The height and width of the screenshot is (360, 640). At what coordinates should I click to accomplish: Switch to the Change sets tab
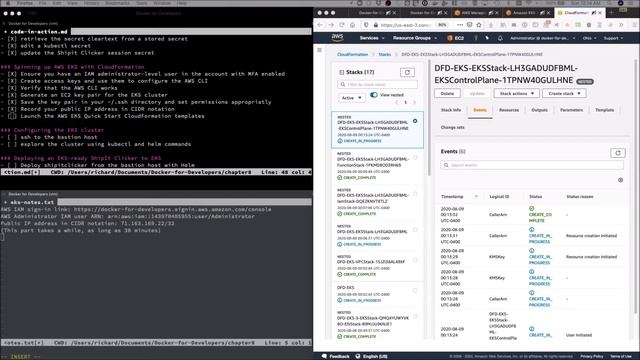(452, 127)
